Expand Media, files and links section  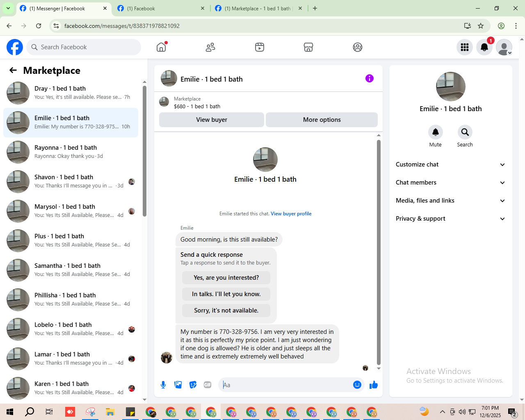(450, 201)
